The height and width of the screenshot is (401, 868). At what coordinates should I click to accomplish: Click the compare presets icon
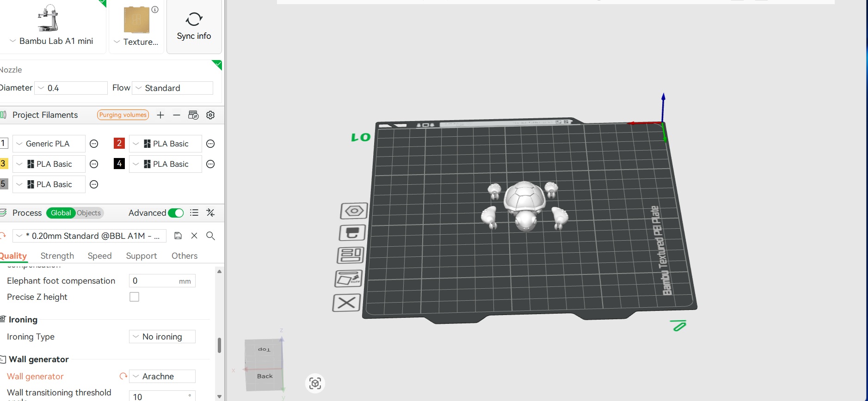[x=210, y=213]
